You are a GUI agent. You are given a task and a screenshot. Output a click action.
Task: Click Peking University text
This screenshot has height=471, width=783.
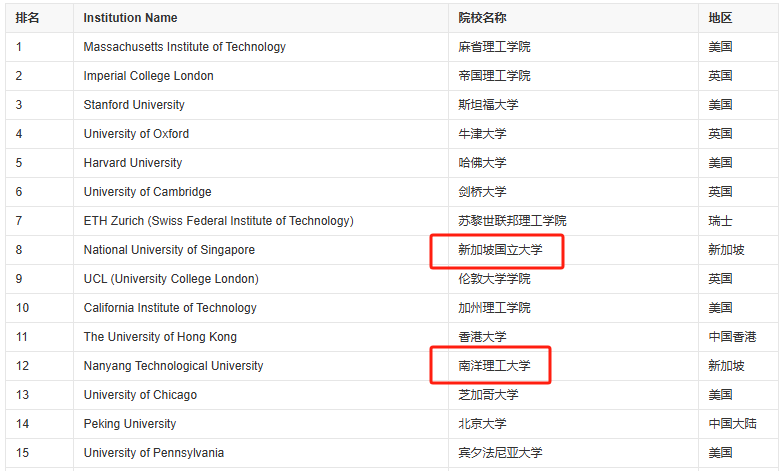(x=130, y=424)
